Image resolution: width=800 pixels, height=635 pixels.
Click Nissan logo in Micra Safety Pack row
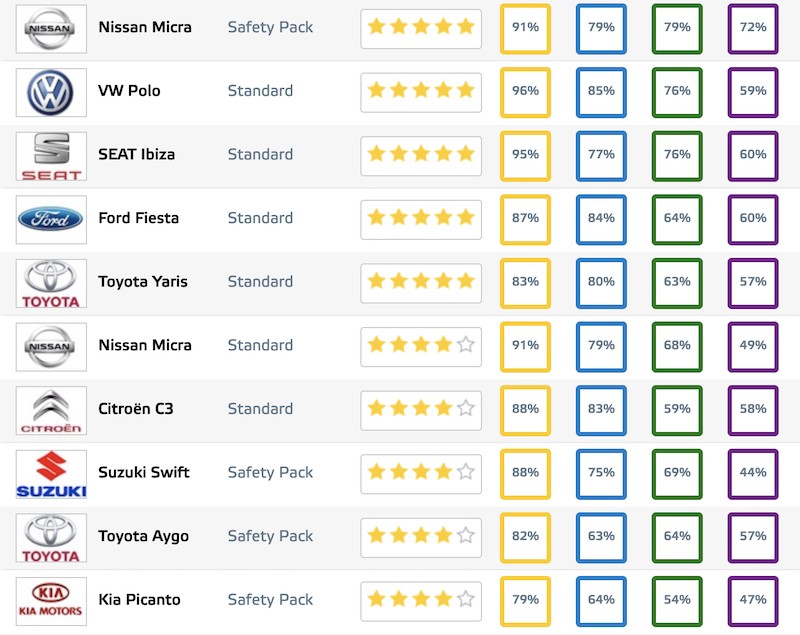tap(51, 28)
